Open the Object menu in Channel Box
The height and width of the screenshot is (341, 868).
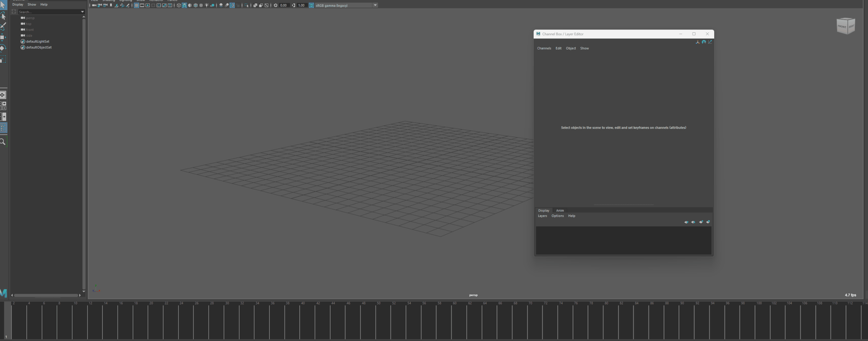[571, 48]
